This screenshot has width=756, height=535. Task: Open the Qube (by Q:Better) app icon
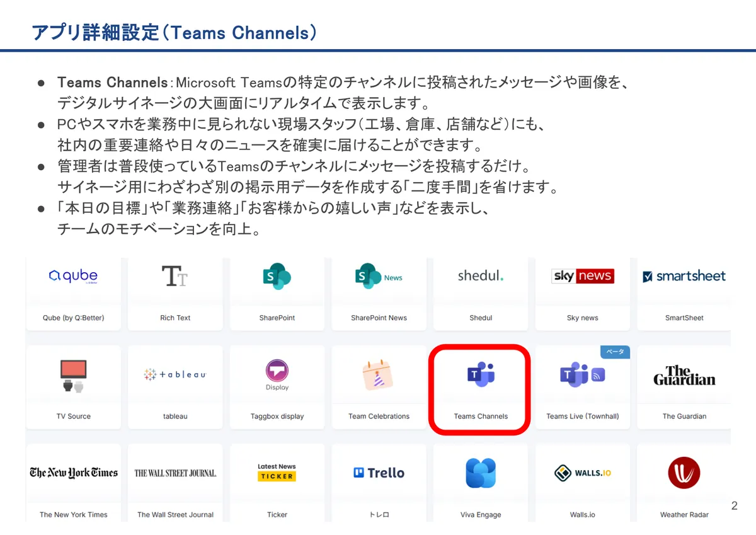(x=74, y=276)
